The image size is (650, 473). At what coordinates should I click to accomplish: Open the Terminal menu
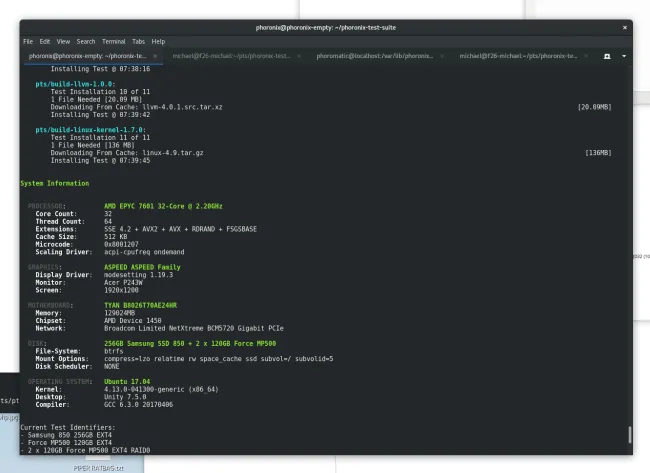[x=115, y=41]
